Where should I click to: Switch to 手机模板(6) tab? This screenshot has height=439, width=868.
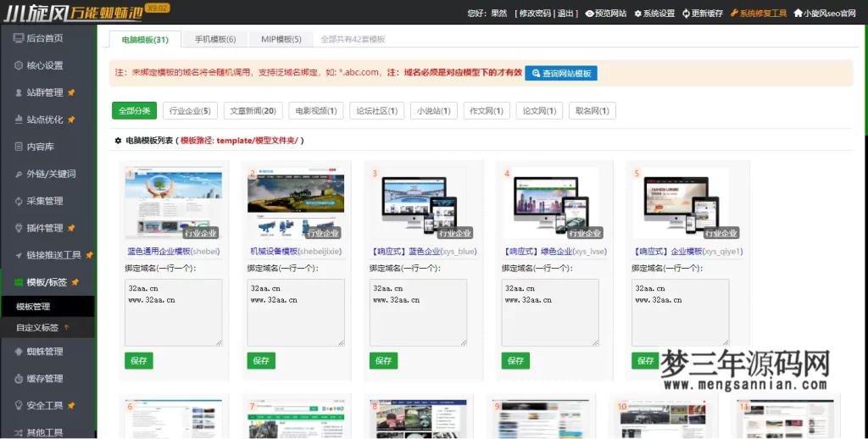click(214, 39)
